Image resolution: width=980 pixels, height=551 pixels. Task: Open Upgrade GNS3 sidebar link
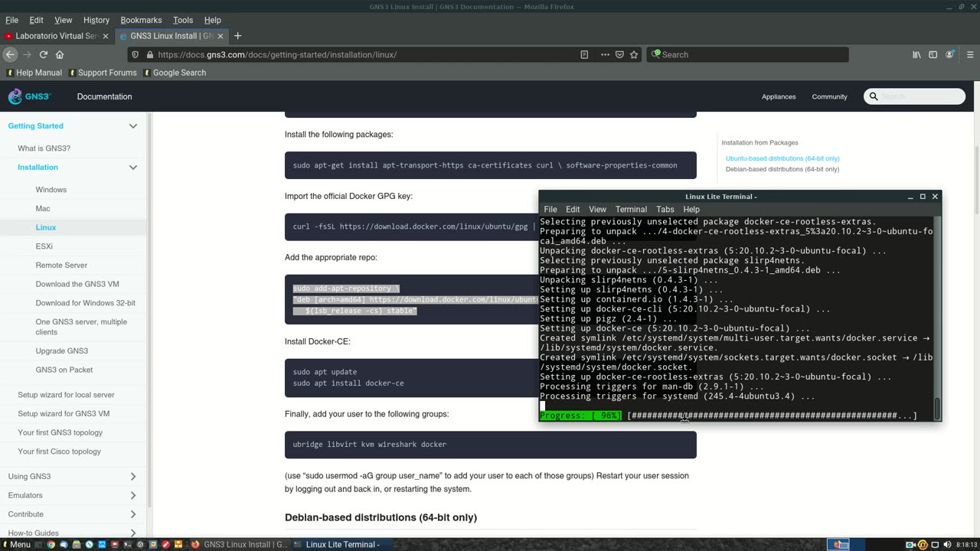62,350
